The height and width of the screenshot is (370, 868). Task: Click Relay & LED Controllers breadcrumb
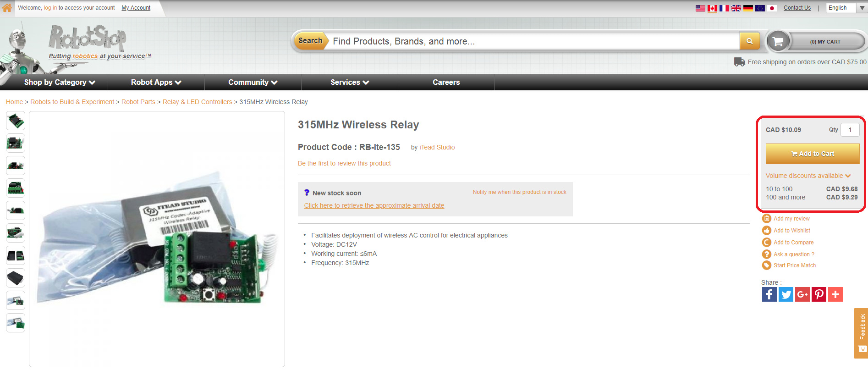point(197,102)
